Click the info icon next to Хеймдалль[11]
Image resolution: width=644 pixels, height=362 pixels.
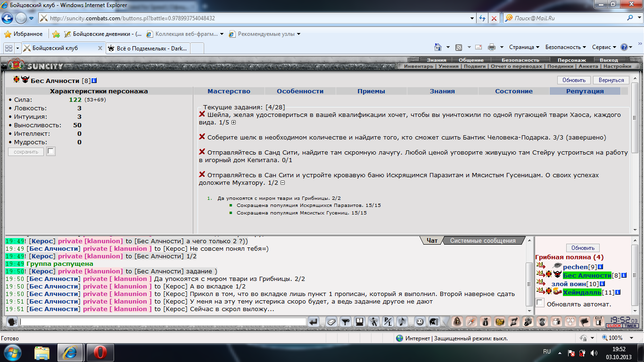coord(618,292)
